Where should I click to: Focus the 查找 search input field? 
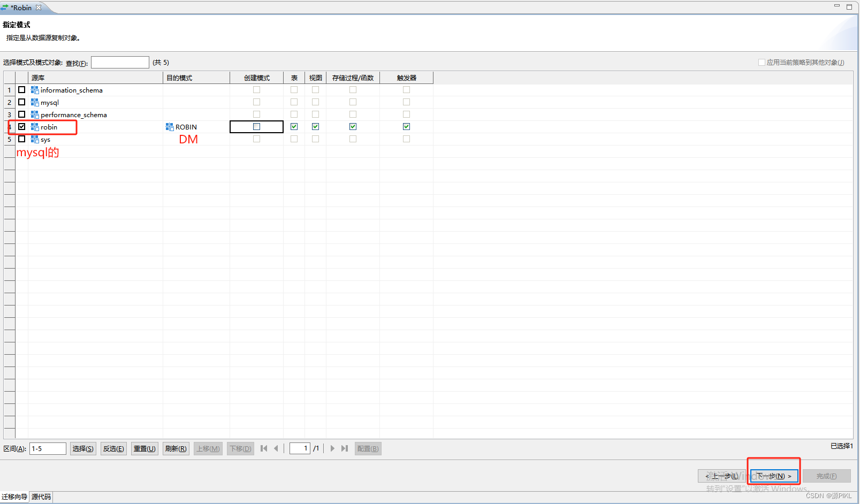(120, 63)
